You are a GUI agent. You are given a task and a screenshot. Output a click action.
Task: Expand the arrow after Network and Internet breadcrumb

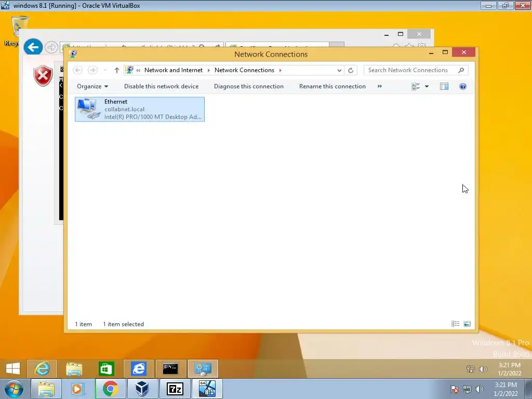(209, 70)
